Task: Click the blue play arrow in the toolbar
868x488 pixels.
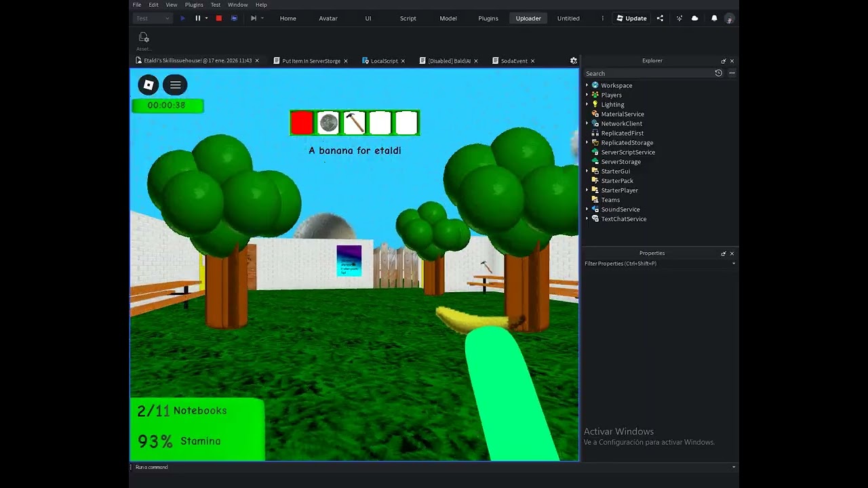Action: click(x=182, y=18)
